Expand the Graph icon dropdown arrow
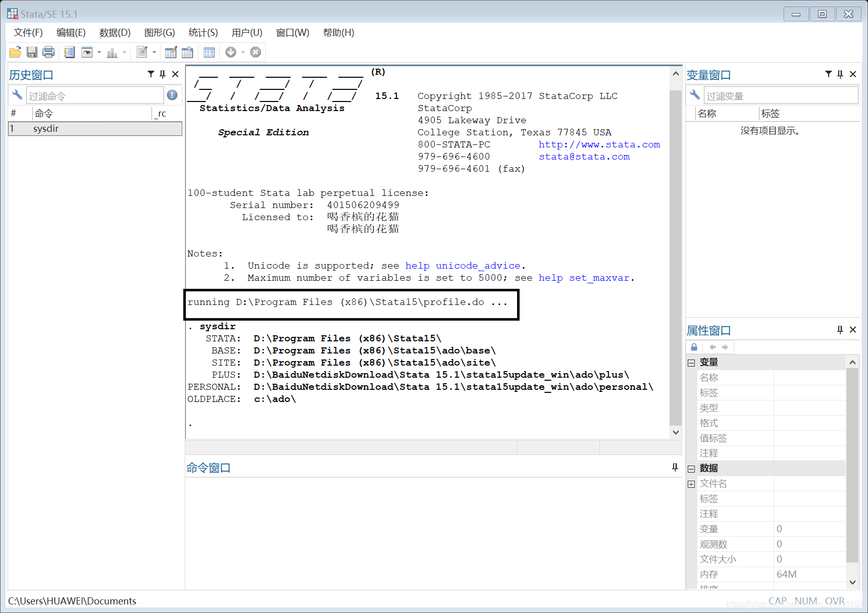Image resolution: width=868 pixels, height=613 pixels. click(x=124, y=52)
